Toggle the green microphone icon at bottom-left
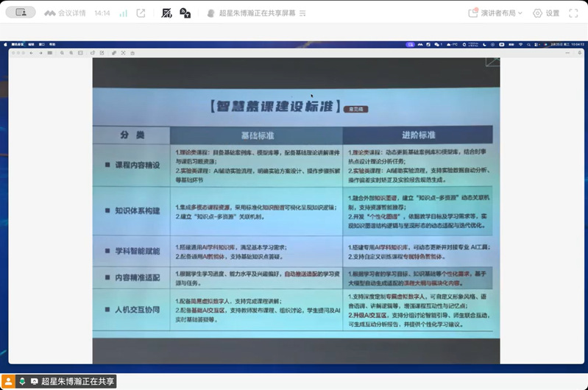The height and width of the screenshot is (390, 588). click(x=23, y=381)
